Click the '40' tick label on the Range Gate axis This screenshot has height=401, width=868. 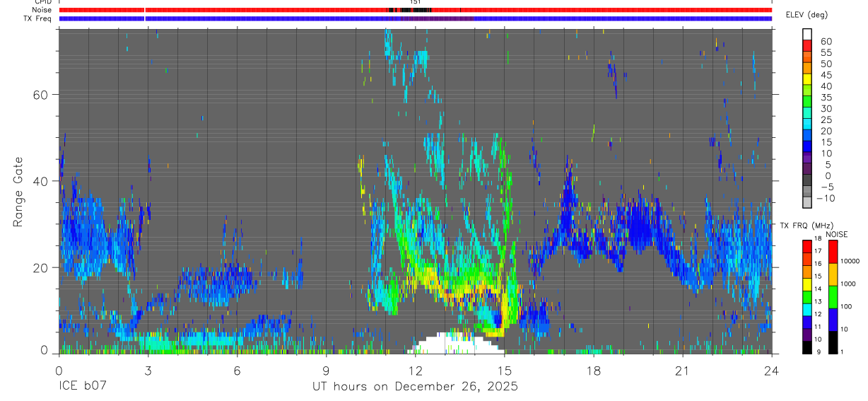coord(42,181)
